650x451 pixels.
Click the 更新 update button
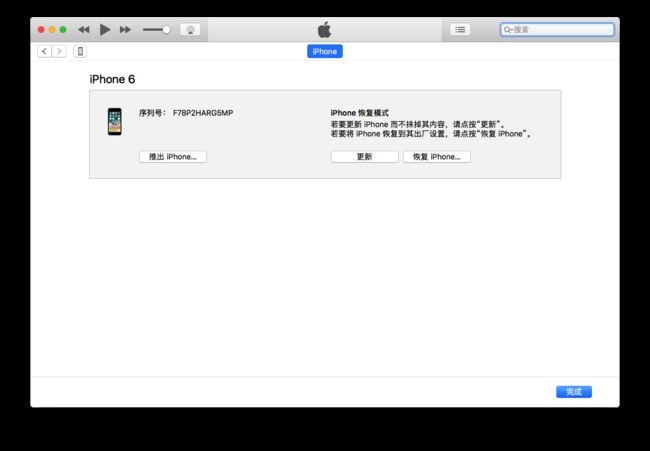[364, 157]
